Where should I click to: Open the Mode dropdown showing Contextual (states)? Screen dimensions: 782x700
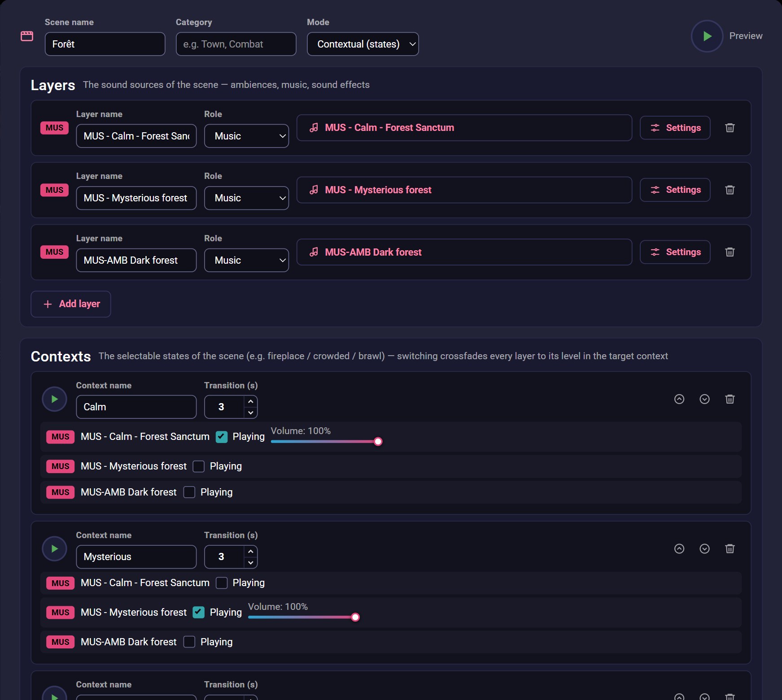[363, 44]
